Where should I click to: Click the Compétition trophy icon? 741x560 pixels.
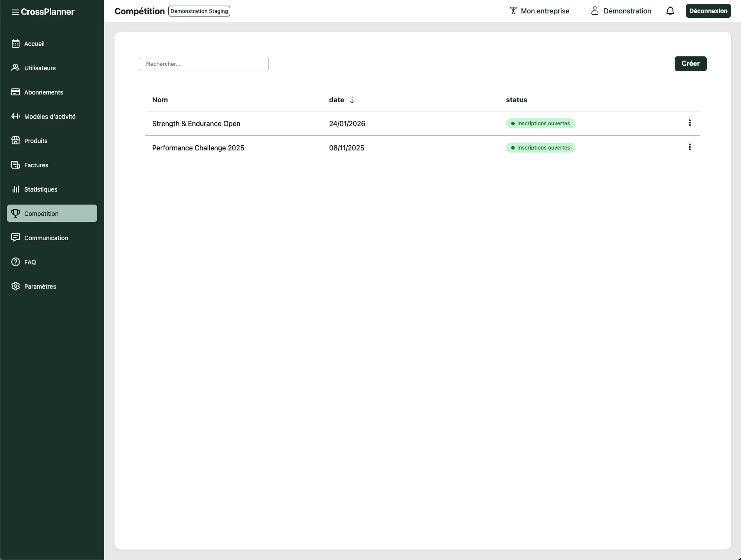point(16,213)
